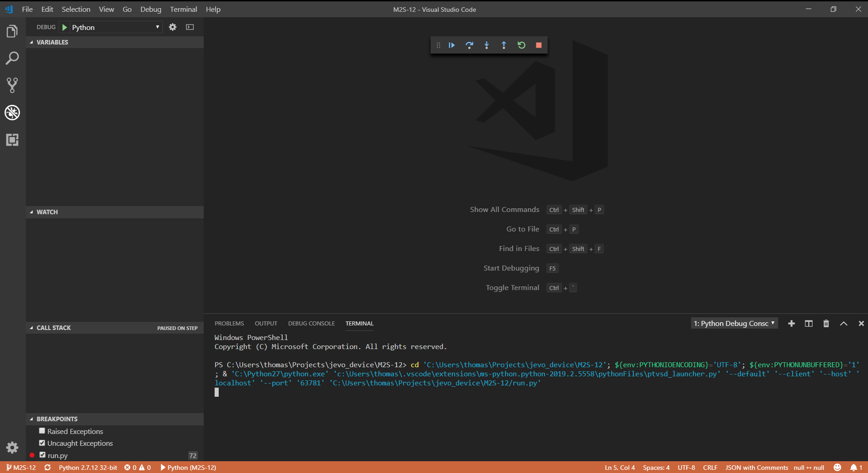868x473 pixels.
Task: Open the Search view
Action: [12, 58]
